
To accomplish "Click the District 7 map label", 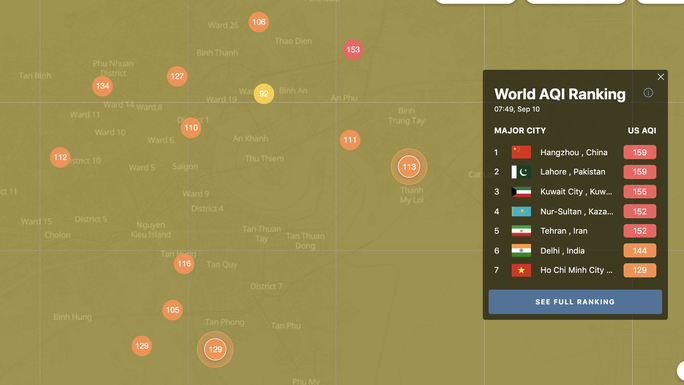I will click(266, 286).
